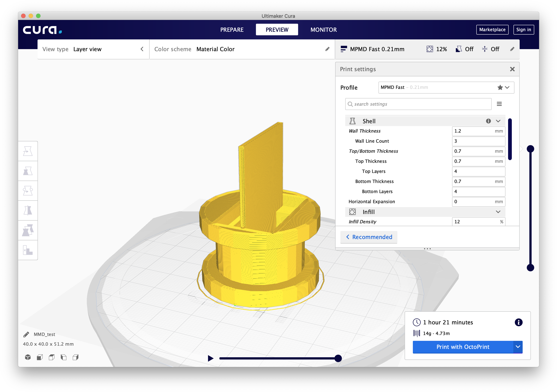Click the top handle of layer slider
557x392 pixels.
pos(530,149)
